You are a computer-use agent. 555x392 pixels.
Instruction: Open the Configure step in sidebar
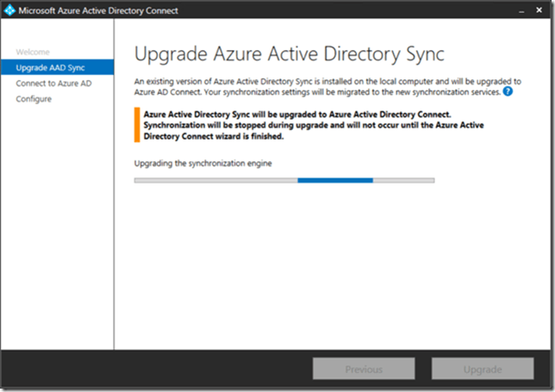click(x=34, y=99)
